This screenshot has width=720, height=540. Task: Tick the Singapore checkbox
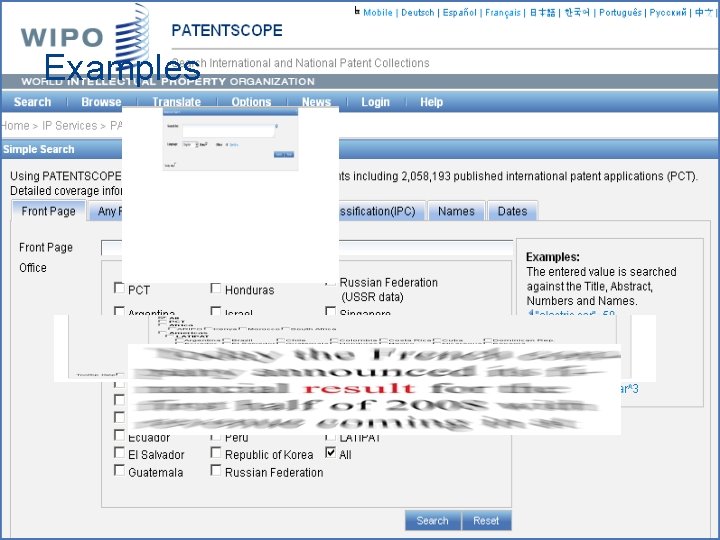click(x=330, y=311)
